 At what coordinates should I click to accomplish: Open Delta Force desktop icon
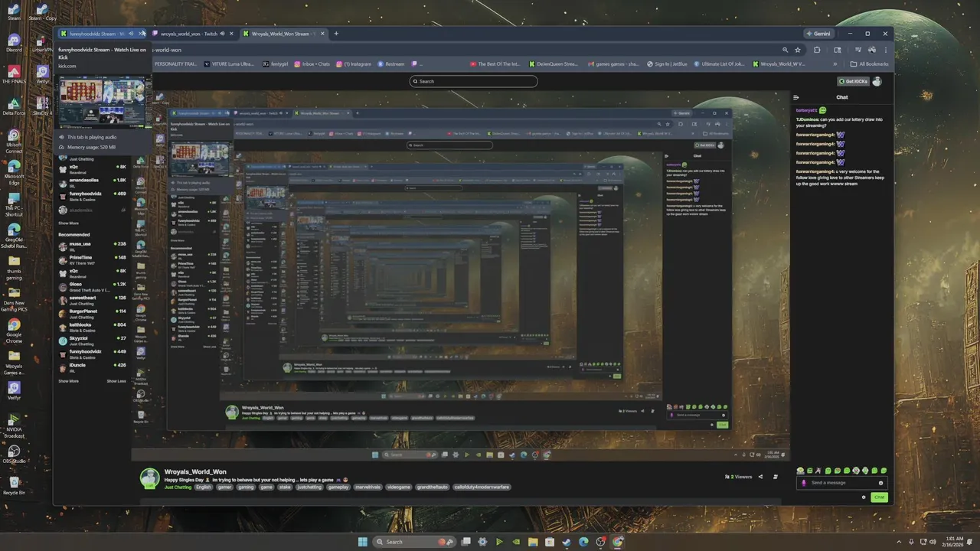coord(14,106)
